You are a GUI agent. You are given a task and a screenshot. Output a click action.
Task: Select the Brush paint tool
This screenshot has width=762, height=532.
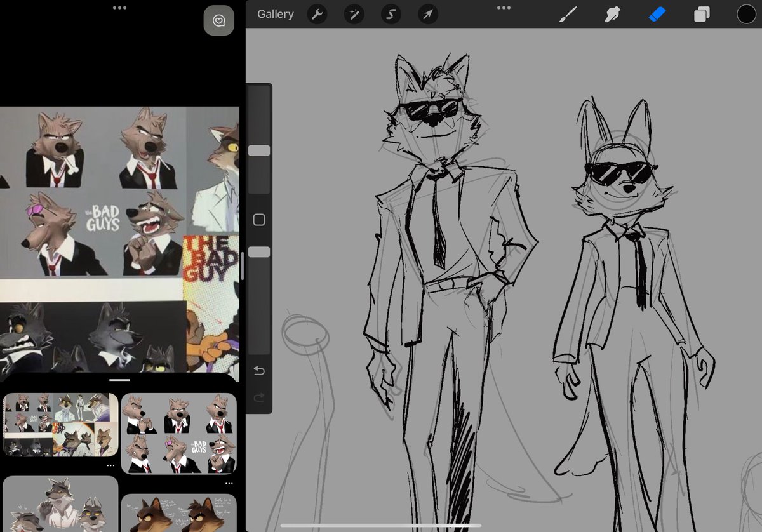pos(567,14)
